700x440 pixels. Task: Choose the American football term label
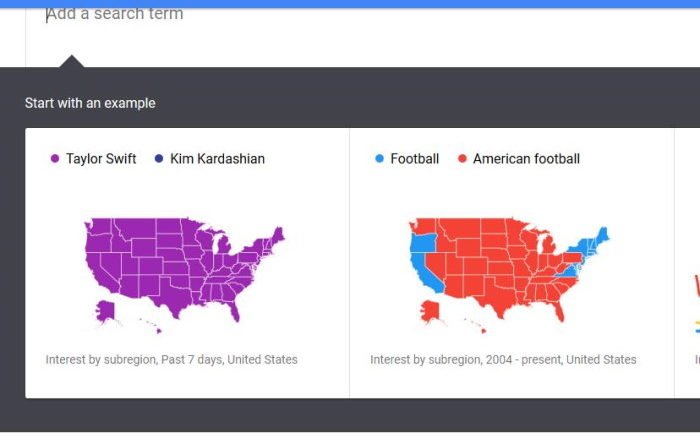click(x=526, y=159)
